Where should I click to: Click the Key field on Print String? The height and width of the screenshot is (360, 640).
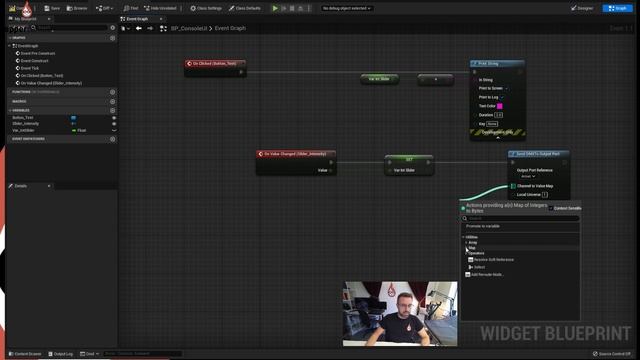[x=492, y=124]
